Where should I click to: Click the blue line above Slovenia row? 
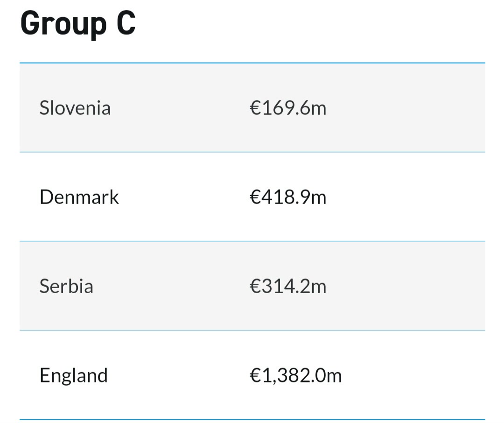(252, 63)
